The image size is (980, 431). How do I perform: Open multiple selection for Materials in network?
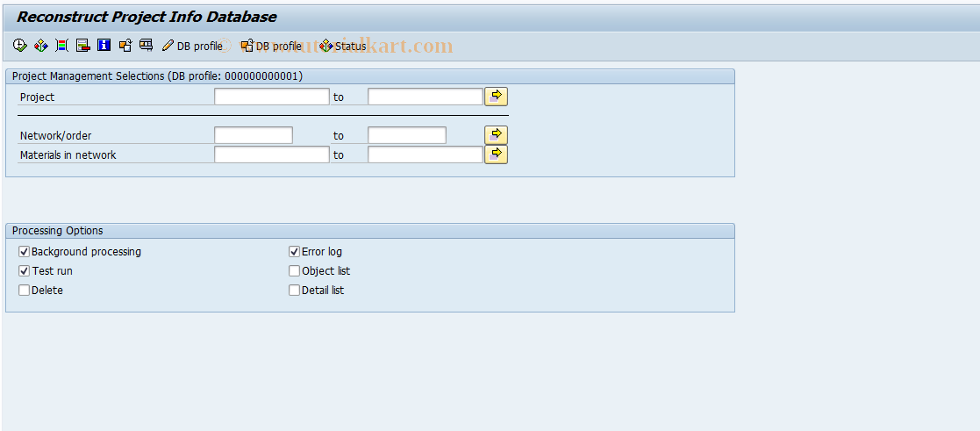(497, 154)
